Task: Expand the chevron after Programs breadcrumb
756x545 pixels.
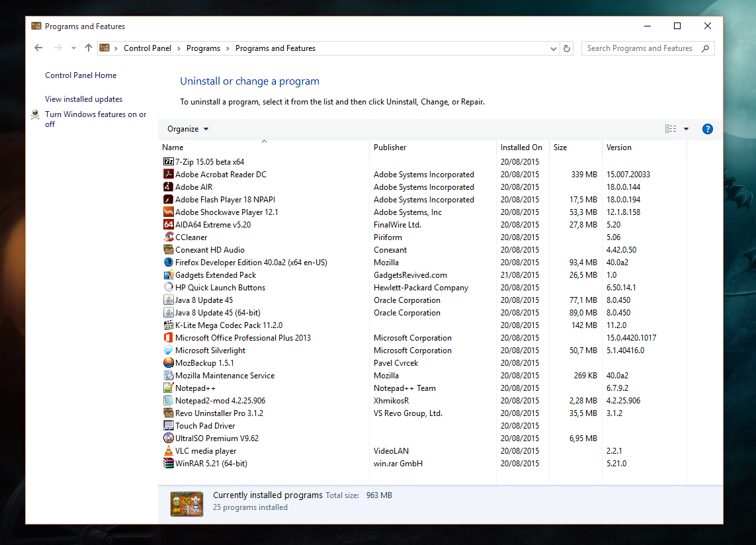Action: tap(228, 48)
